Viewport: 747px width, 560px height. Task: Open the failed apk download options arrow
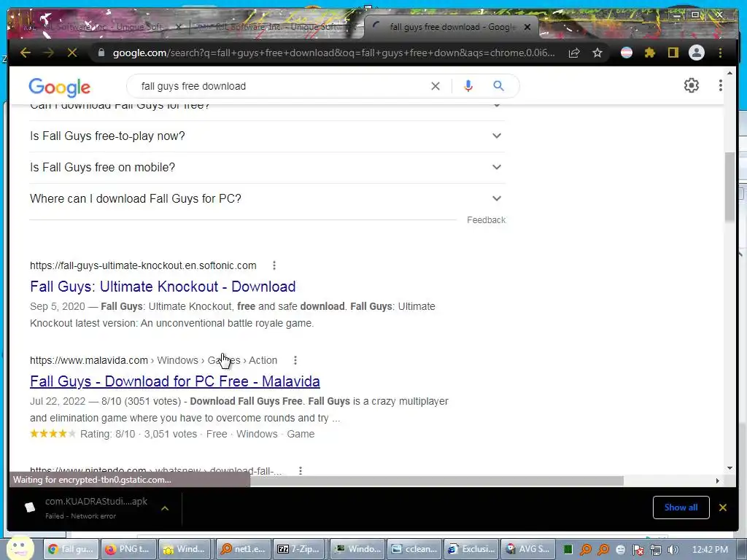165,508
